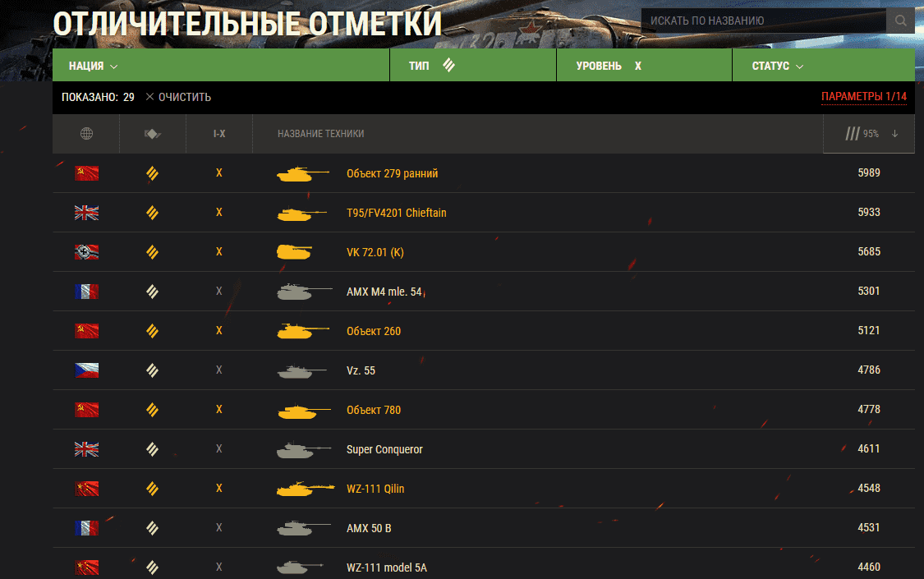Sort by the I-X tier column
The image size is (924, 579).
(x=219, y=134)
